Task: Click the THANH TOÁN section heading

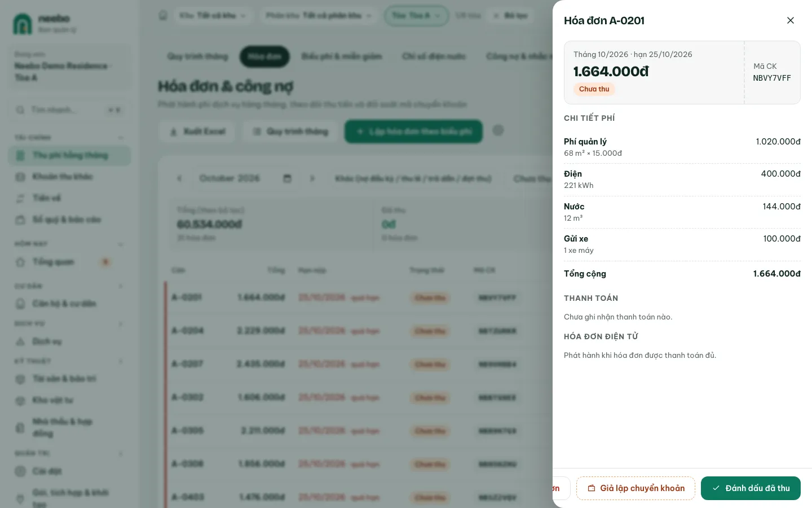Action: (591, 298)
